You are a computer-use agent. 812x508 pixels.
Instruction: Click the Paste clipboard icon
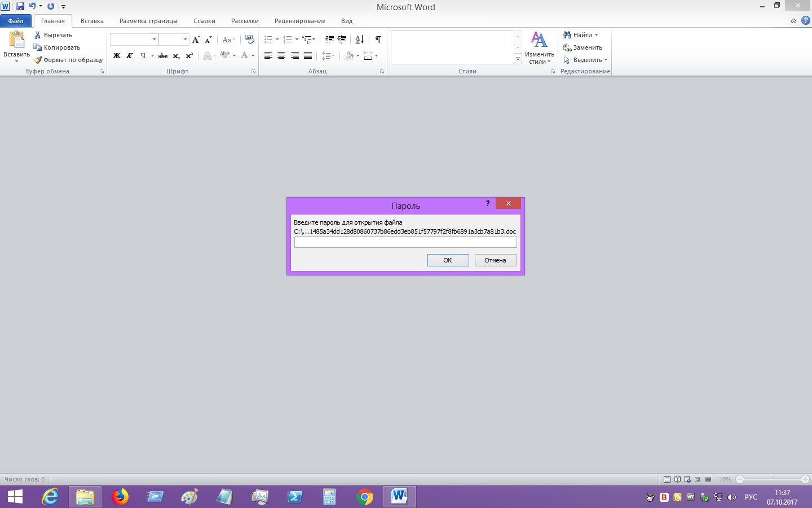pos(17,40)
